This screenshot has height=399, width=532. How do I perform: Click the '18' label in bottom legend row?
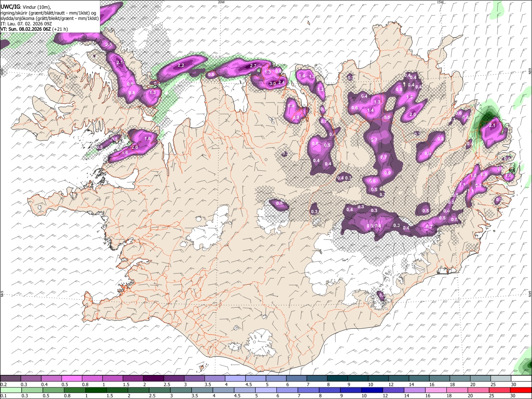(449, 396)
